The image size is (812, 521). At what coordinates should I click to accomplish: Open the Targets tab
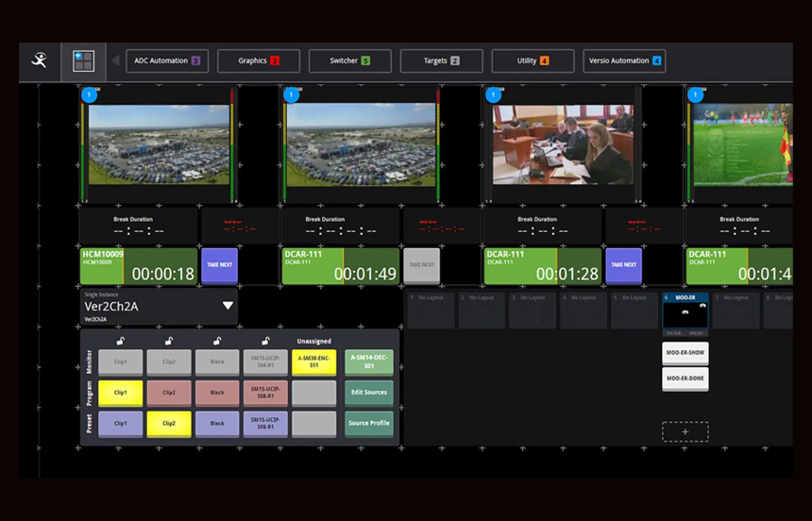[441, 60]
